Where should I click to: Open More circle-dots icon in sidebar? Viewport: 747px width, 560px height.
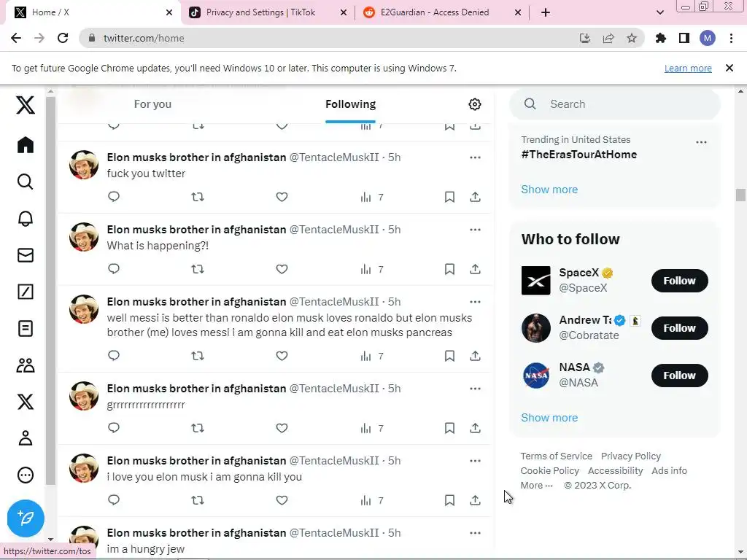click(x=26, y=475)
